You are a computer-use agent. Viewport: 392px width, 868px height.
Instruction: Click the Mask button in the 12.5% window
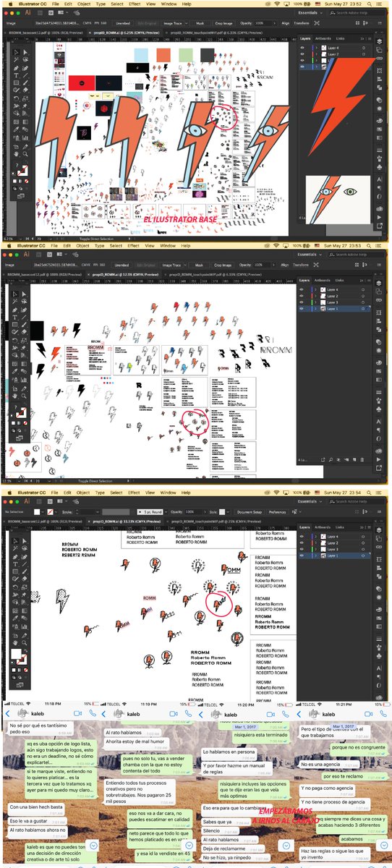pos(200,265)
